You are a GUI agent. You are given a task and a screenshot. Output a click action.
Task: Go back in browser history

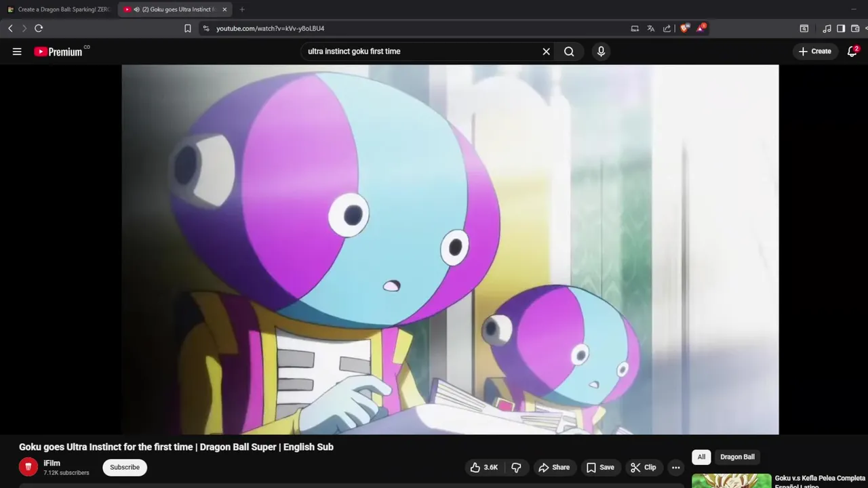(x=10, y=28)
